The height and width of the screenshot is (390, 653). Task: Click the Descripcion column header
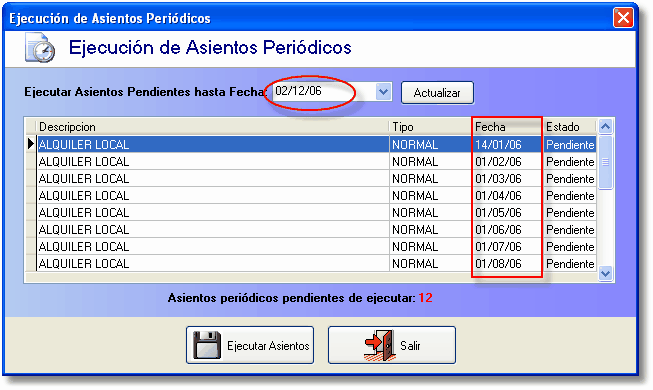click(213, 127)
